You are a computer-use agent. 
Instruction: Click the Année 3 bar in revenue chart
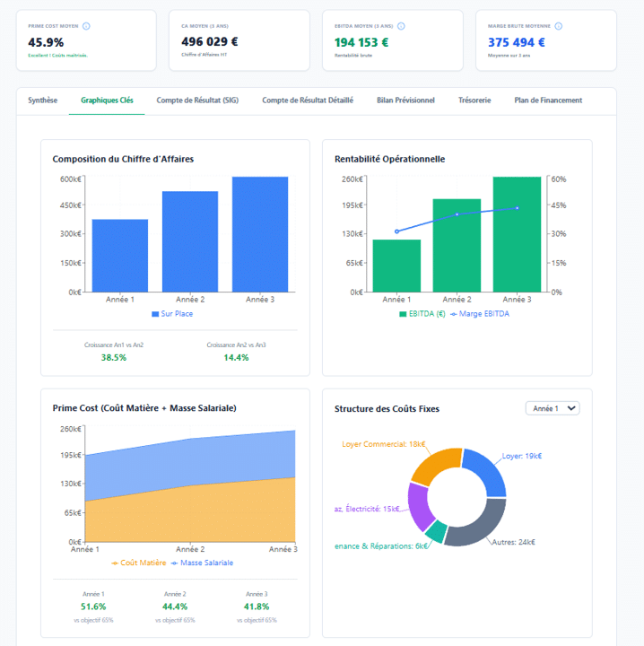click(260, 234)
